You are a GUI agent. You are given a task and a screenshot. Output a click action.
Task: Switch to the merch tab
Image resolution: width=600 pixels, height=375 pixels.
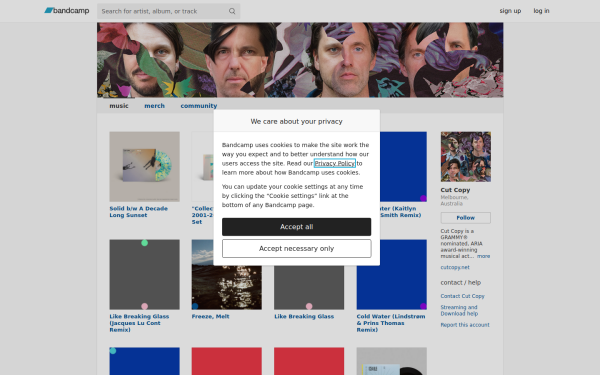[155, 106]
